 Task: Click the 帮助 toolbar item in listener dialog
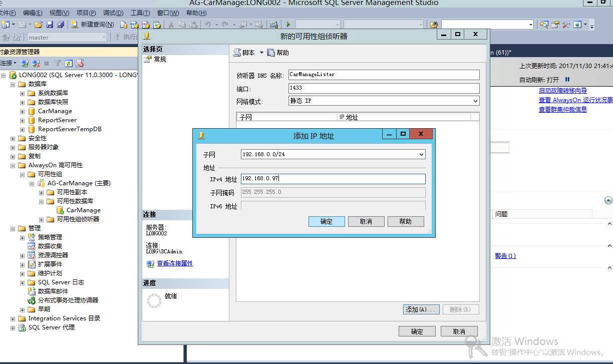click(x=278, y=53)
